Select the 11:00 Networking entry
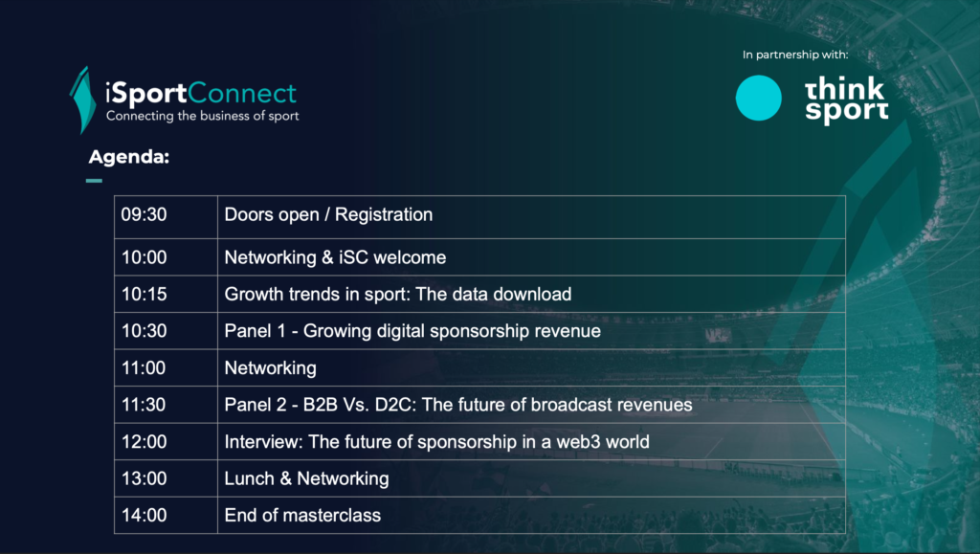Viewport: 980px width, 554px height. click(270, 367)
